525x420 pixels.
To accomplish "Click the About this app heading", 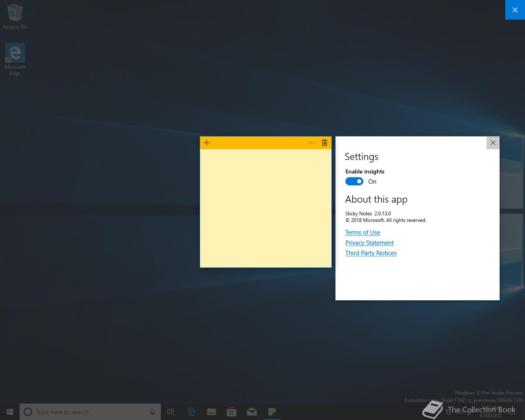I will 376,199.
